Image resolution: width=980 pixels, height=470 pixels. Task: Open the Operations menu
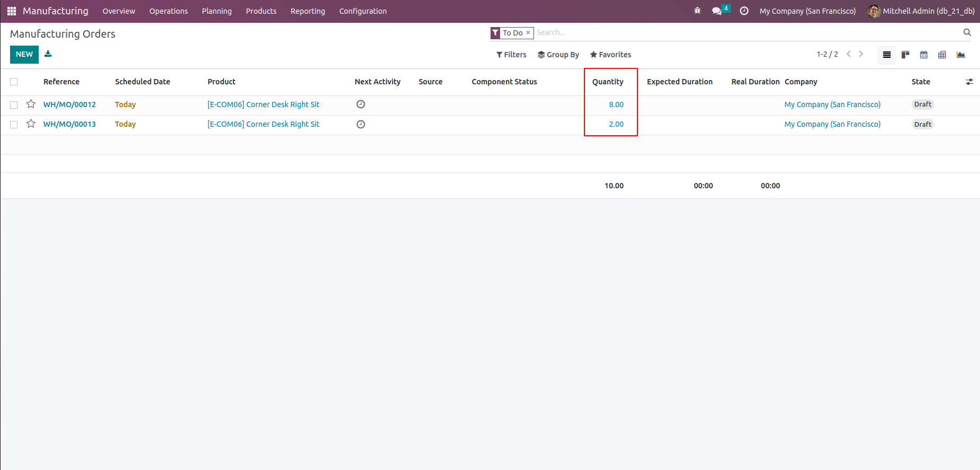click(x=168, y=11)
